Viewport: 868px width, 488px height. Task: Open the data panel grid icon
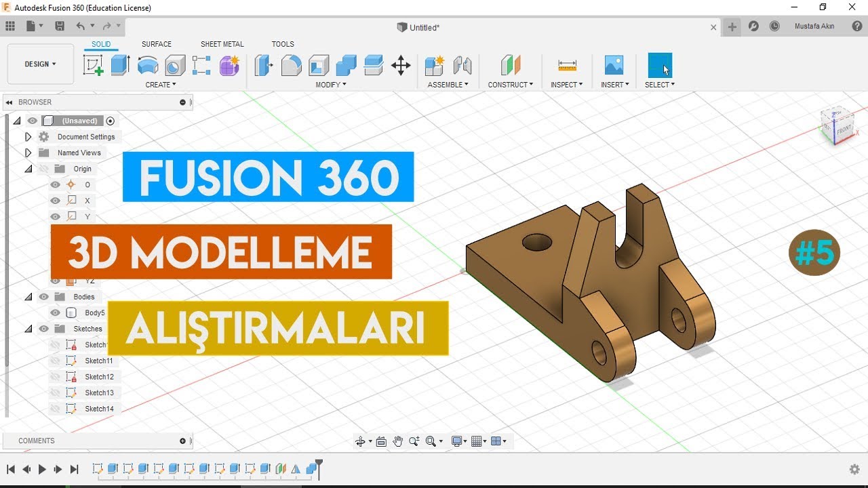click(10, 26)
